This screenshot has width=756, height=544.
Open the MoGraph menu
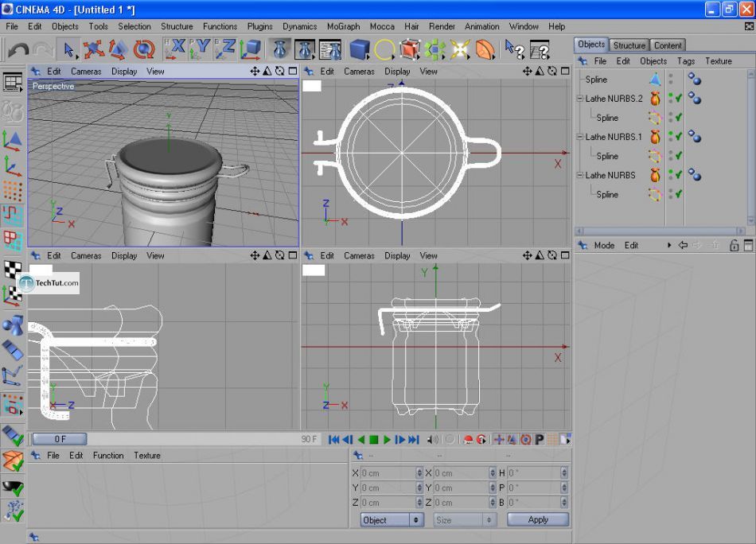343,26
